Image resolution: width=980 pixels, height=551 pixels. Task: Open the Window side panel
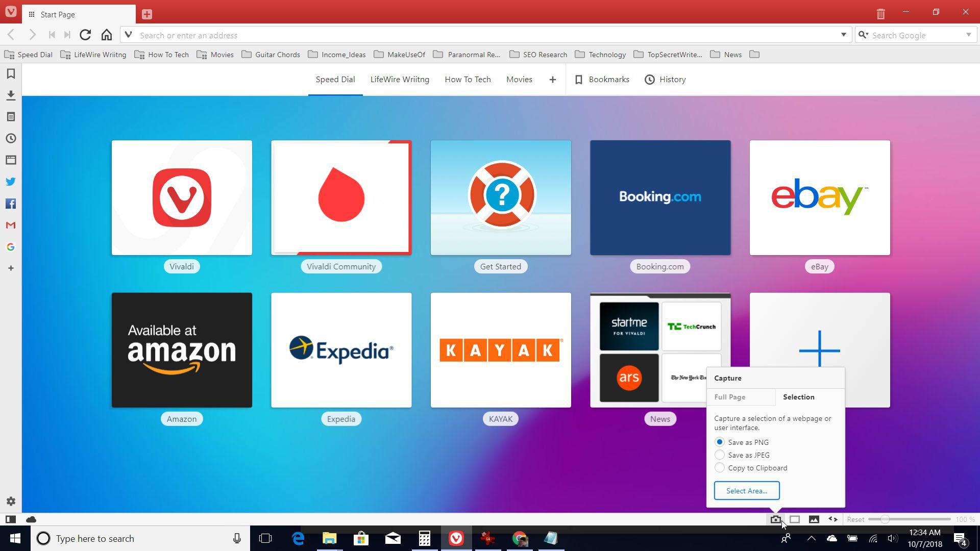click(x=11, y=160)
